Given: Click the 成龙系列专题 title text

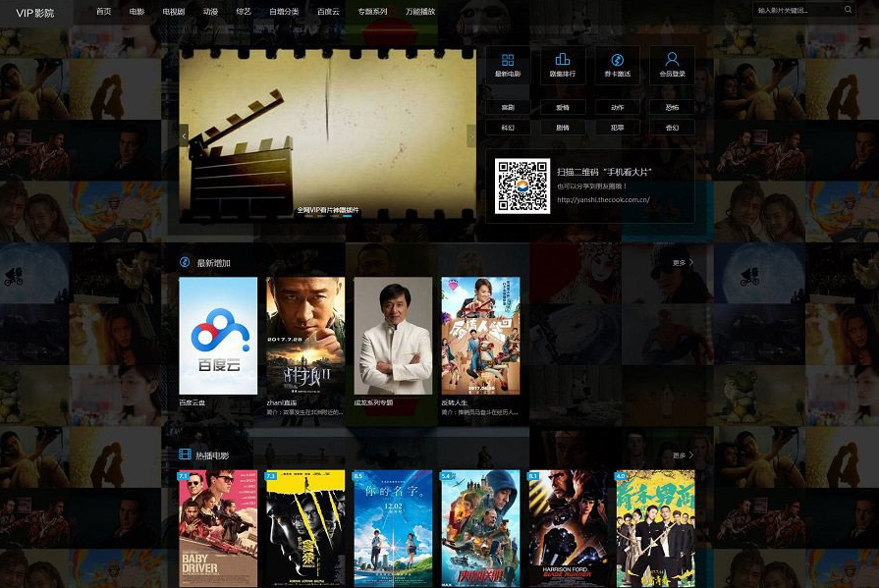Looking at the screenshot, I should pos(373,402).
